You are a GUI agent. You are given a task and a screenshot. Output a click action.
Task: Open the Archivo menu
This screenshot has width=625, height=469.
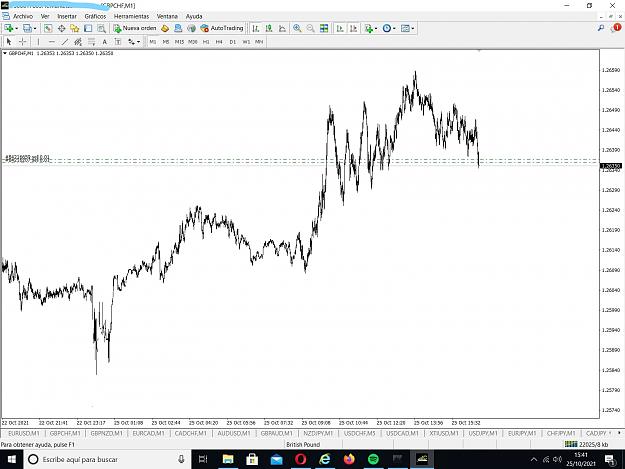[23, 16]
